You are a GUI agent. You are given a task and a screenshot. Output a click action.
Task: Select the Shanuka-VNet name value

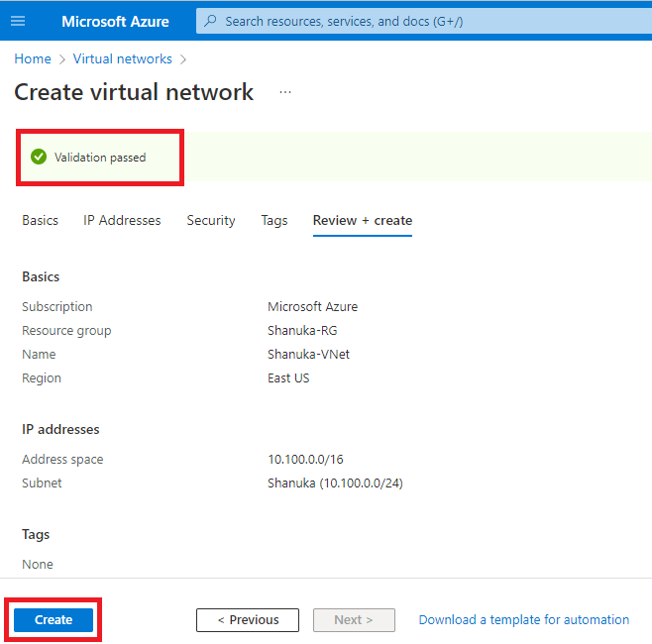click(308, 354)
